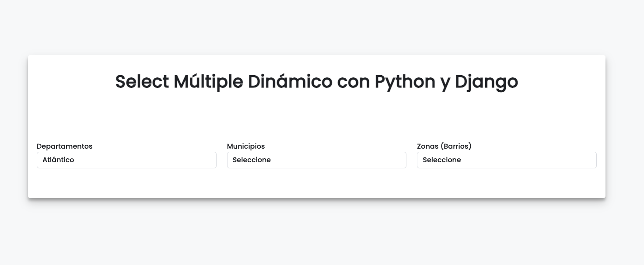Click the Zonas (Barrios) label
The image size is (644, 265).
444,146
